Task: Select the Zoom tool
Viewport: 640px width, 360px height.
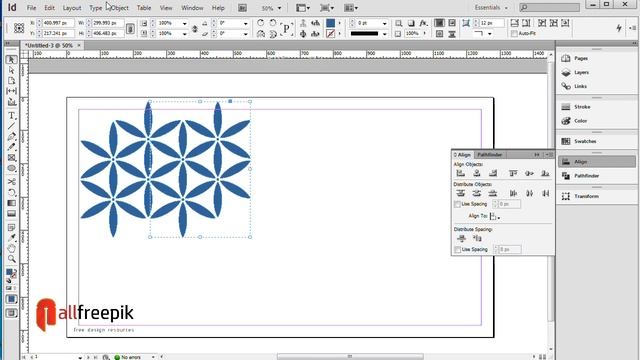Action: pyautogui.click(x=11, y=259)
